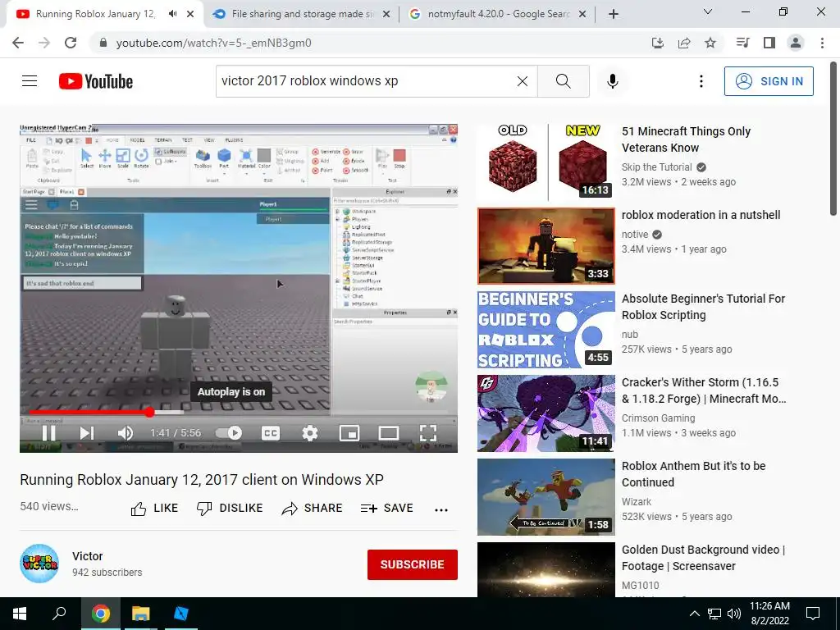
Task: Open the YouTube guide hamburger menu
Action: click(30, 81)
